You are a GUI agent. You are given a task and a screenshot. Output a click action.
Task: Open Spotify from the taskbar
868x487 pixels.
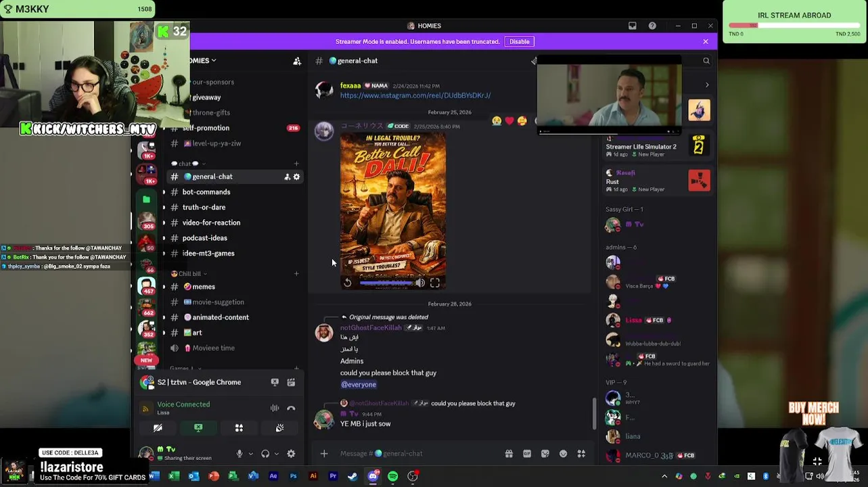393,476
